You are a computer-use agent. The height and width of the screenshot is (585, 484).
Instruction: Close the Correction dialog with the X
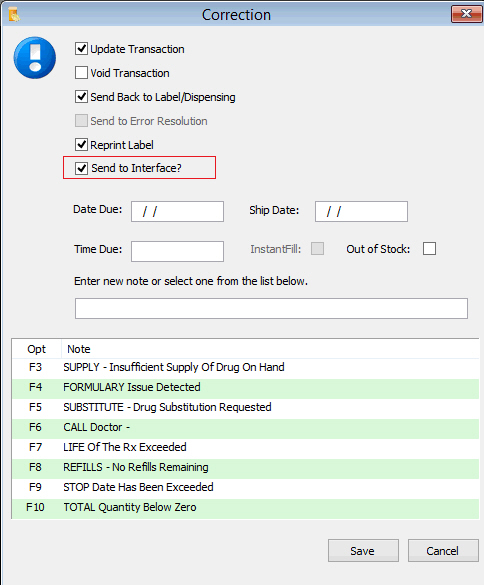pos(466,14)
